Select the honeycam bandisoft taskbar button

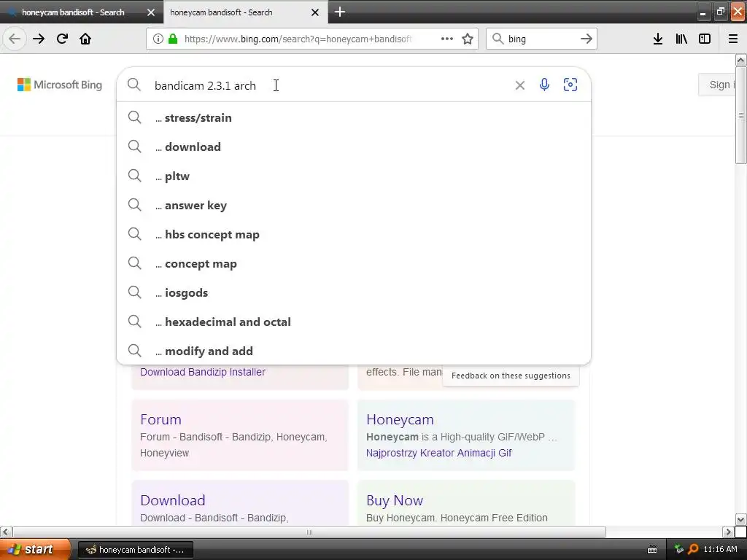[x=136, y=550]
